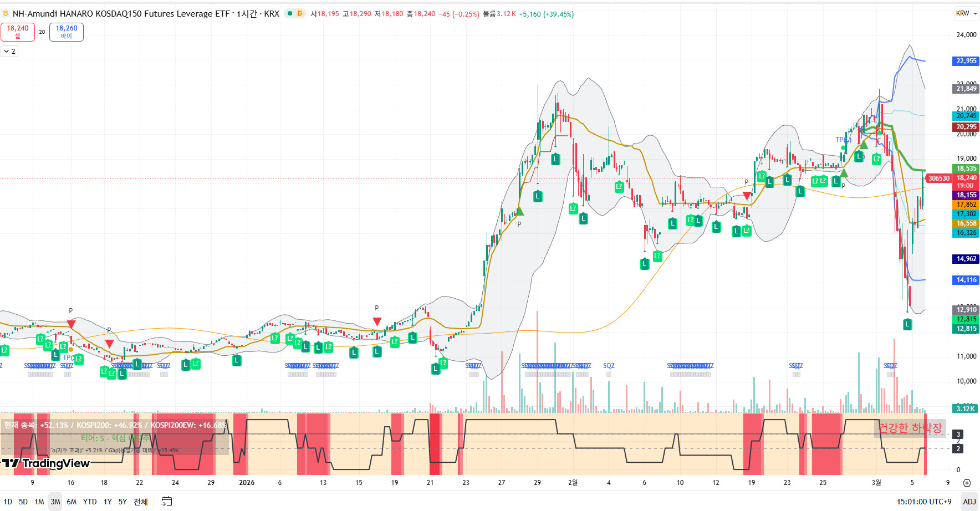Image resolution: width=980 pixels, height=511 pixels.
Task: Click the red 306530 symbol code label
Action: pos(939,178)
